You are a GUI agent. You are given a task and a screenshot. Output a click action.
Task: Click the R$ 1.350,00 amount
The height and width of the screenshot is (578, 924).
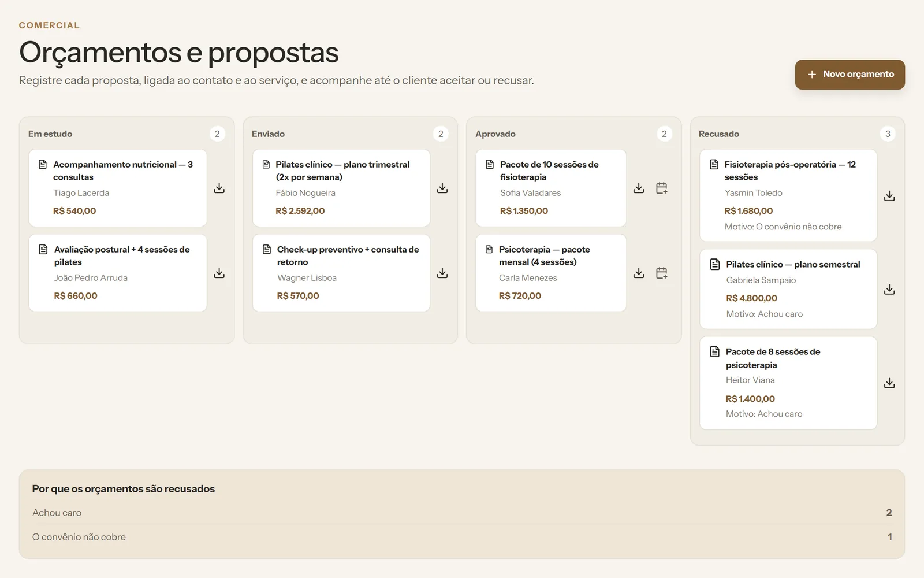pos(524,211)
